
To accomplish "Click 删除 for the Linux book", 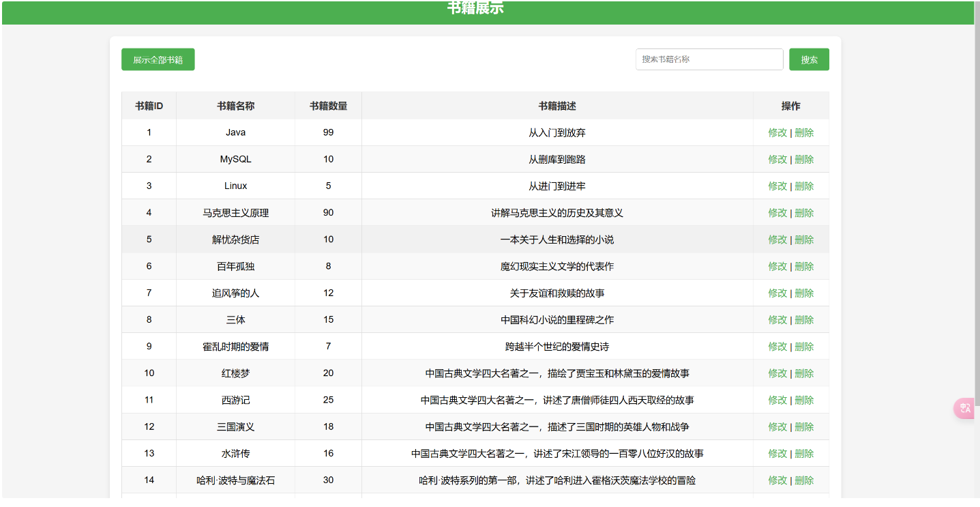I will (x=804, y=186).
